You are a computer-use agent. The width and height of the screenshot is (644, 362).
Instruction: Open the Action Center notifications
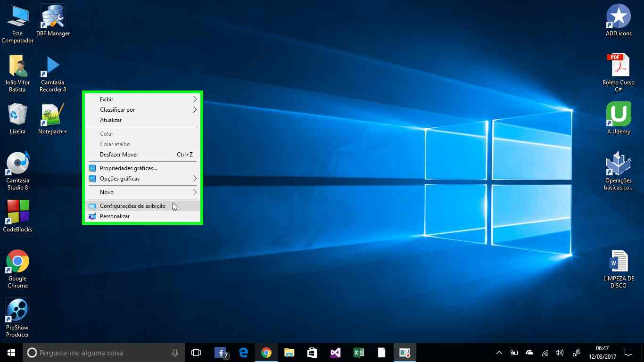click(629, 352)
